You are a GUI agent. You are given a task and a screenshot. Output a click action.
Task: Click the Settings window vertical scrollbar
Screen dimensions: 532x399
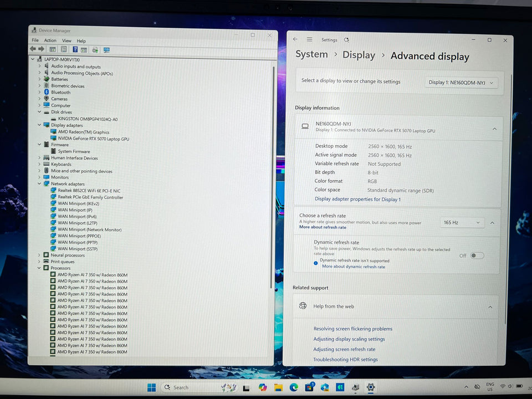tap(507, 198)
